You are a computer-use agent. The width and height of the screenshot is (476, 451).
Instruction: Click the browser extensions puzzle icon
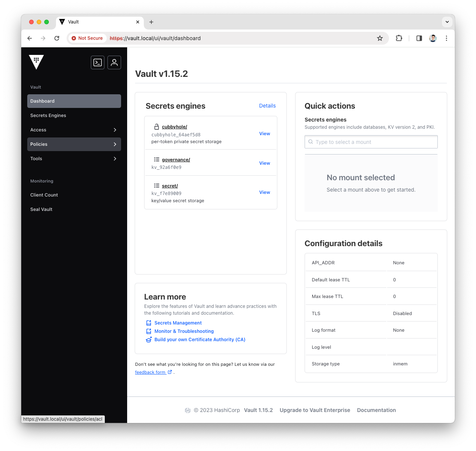pos(399,38)
